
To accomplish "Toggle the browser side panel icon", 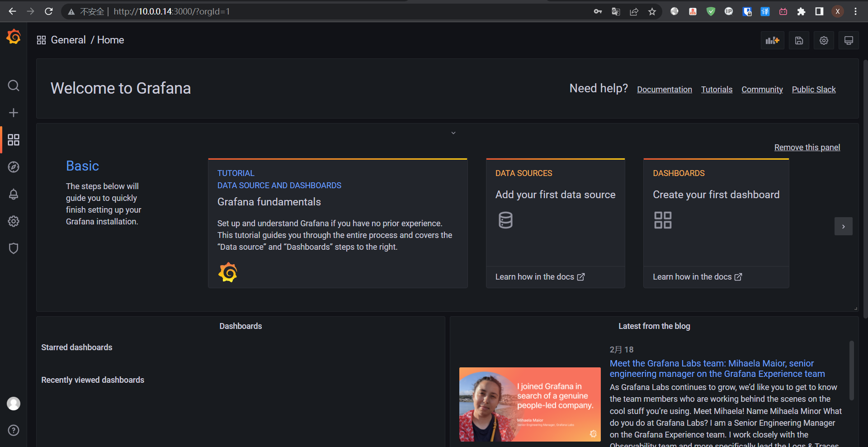I will pos(819,12).
